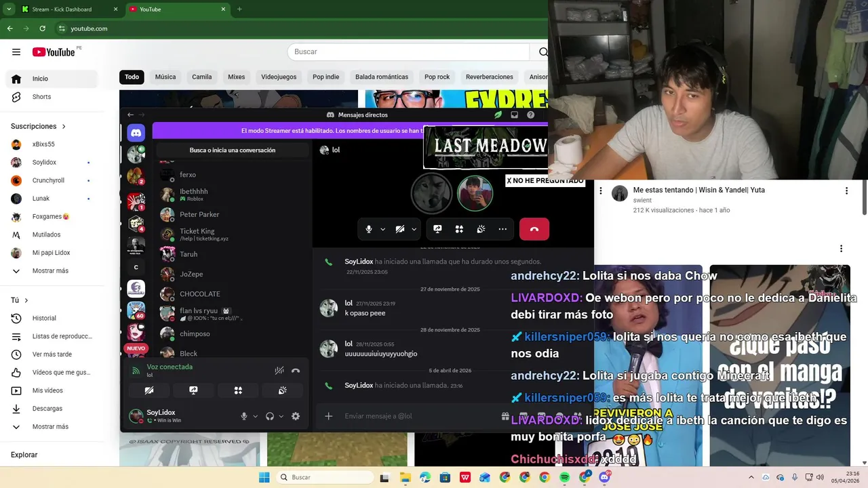Screen dimensions: 868x488
Task: Toggle noise suppression in voice panel
Action: click(279, 371)
